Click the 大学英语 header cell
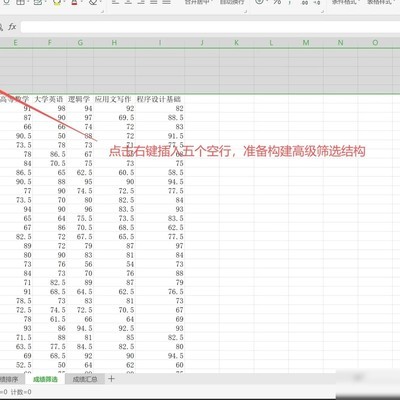Screen dimensions: 400x400 click(x=49, y=99)
